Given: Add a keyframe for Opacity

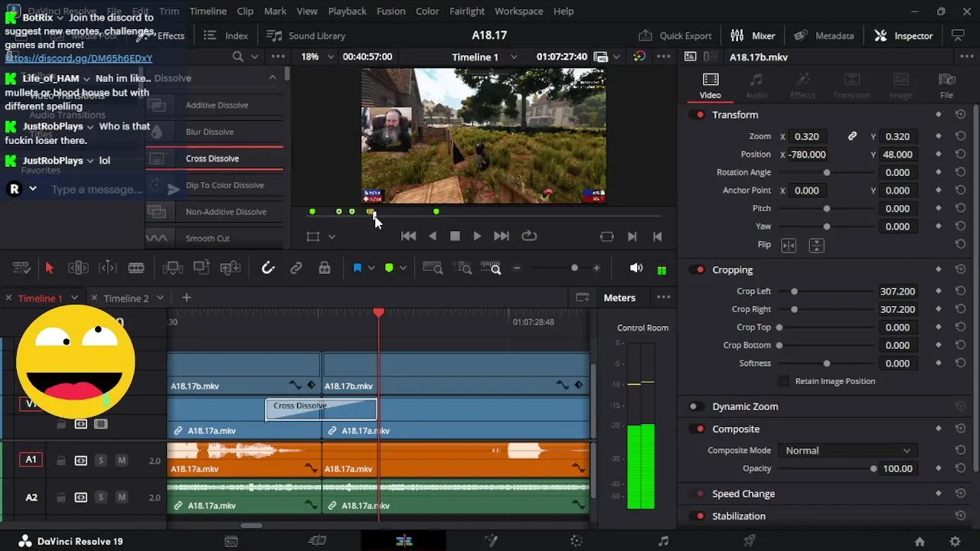Looking at the screenshot, I should (x=939, y=468).
